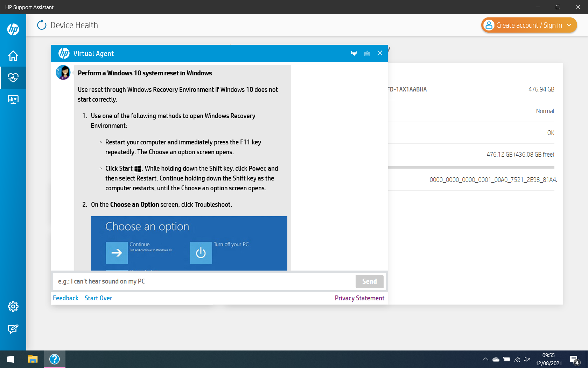Viewport: 588px width, 368px height.
Task: Focus the chat message input field
Action: 205,281
